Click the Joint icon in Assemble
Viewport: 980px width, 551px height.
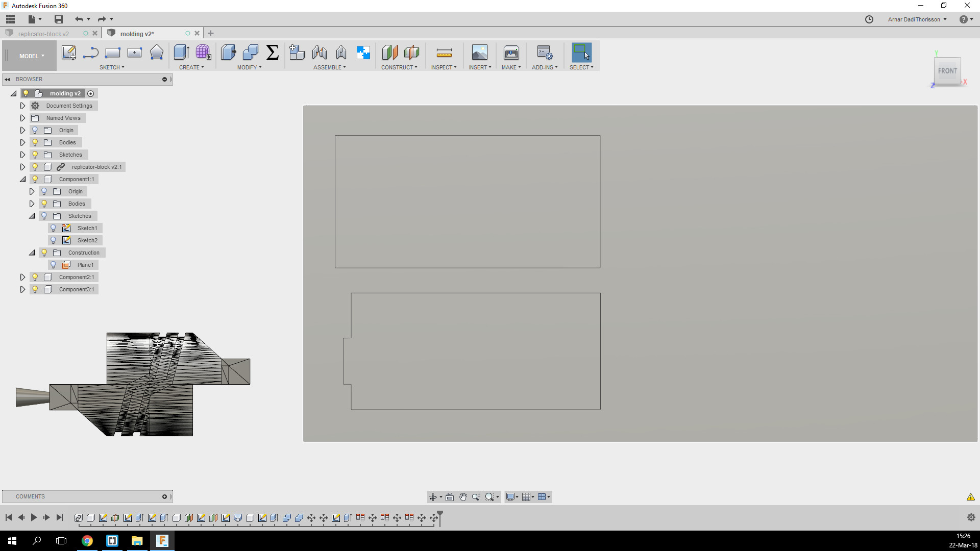pyautogui.click(x=320, y=53)
